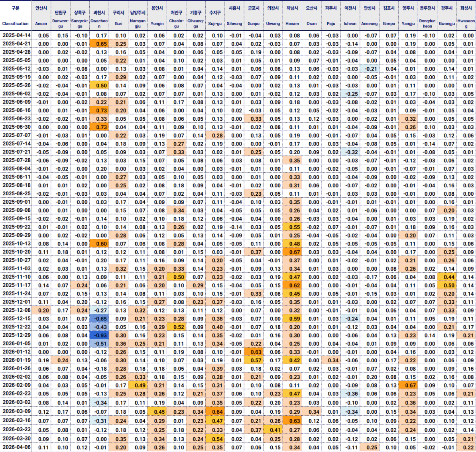Click the Dongducheon column header
The height and width of the screenshot is (452, 476).
coord(427,16)
